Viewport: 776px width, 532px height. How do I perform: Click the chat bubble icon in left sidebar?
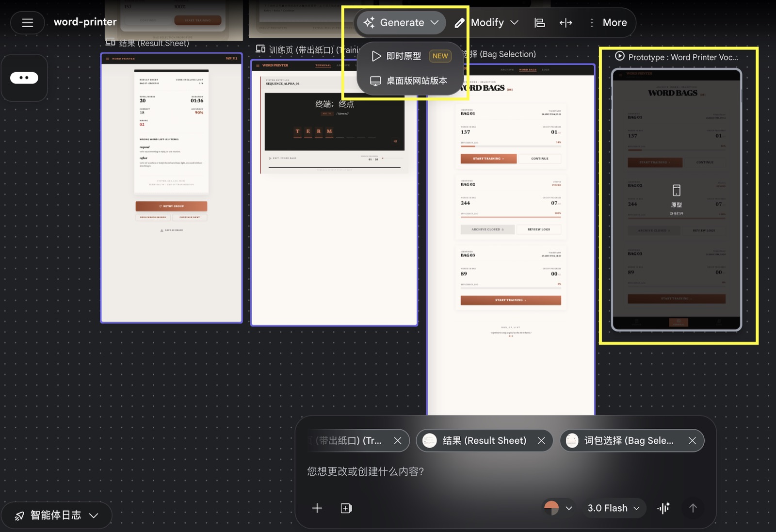pos(24,78)
